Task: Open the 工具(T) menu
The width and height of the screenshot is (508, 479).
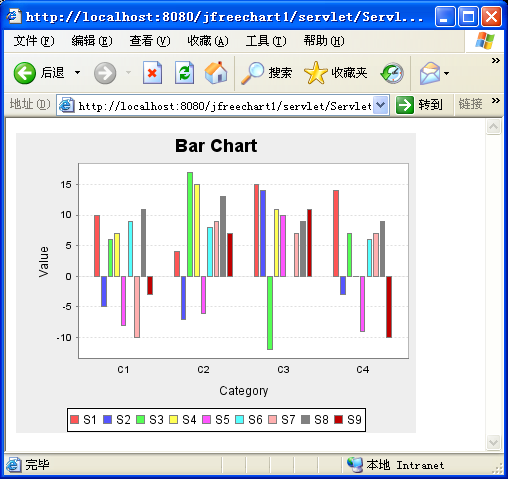Action: [x=266, y=41]
